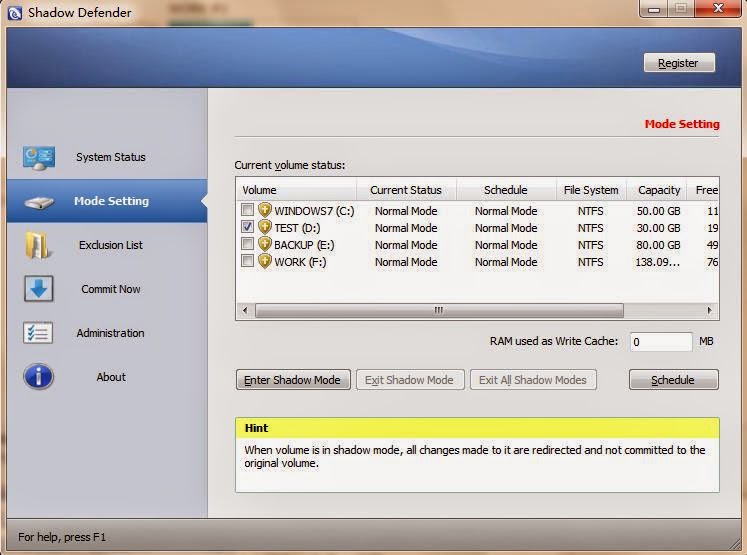This screenshot has width=747, height=555.
Task: Click the System Status monitor icon
Action: pos(39,158)
